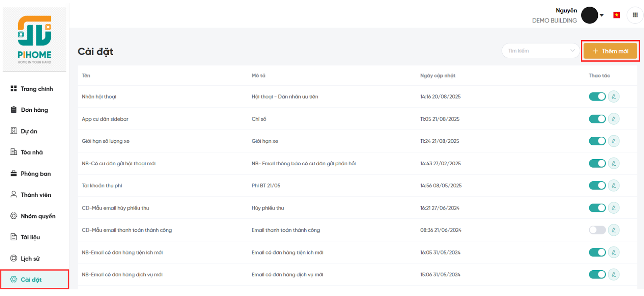644x296 pixels.
Task: Go to 'Đơn hàng' menu item
Action: [x=34, y=110]
